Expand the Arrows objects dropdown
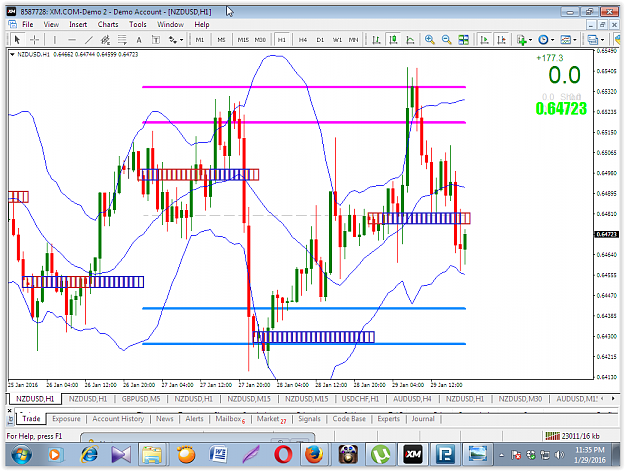 pos(182,39)
